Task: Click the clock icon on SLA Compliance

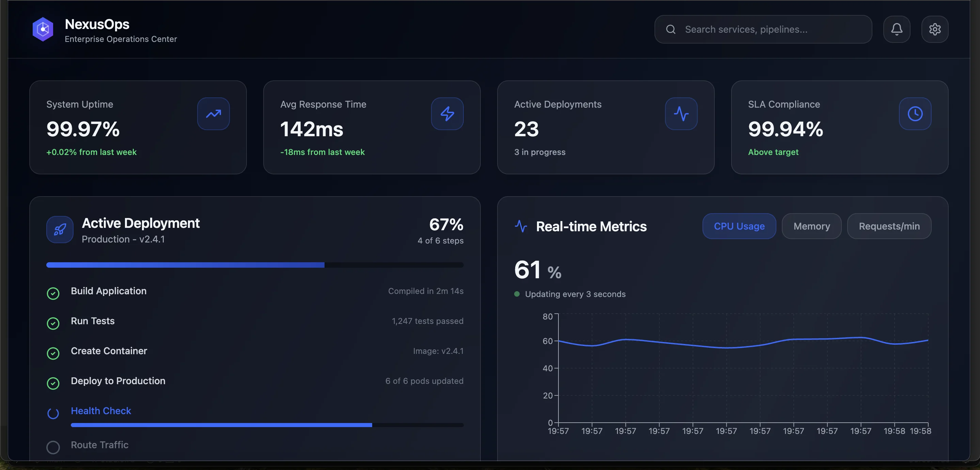Action: (x=915, y=114)
